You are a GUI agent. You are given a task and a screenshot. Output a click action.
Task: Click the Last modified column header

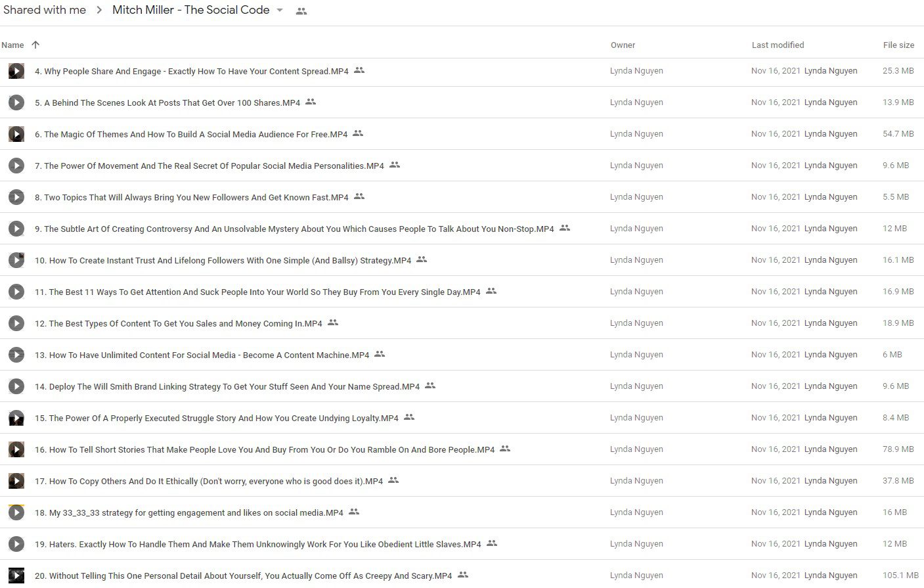778,45
